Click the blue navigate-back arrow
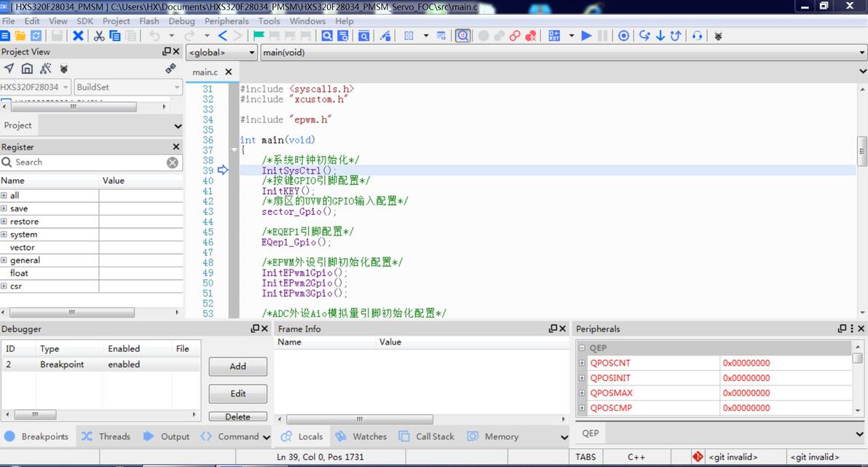 coord(223,36)
